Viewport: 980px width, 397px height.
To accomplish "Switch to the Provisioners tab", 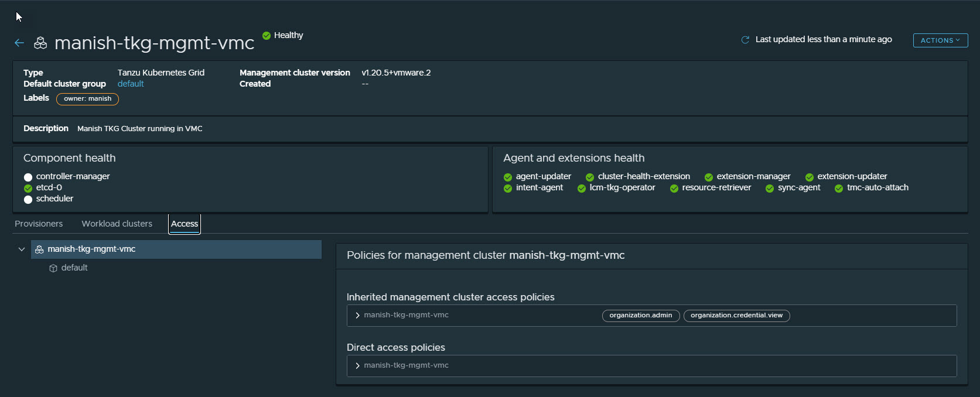I will (39, 224).
